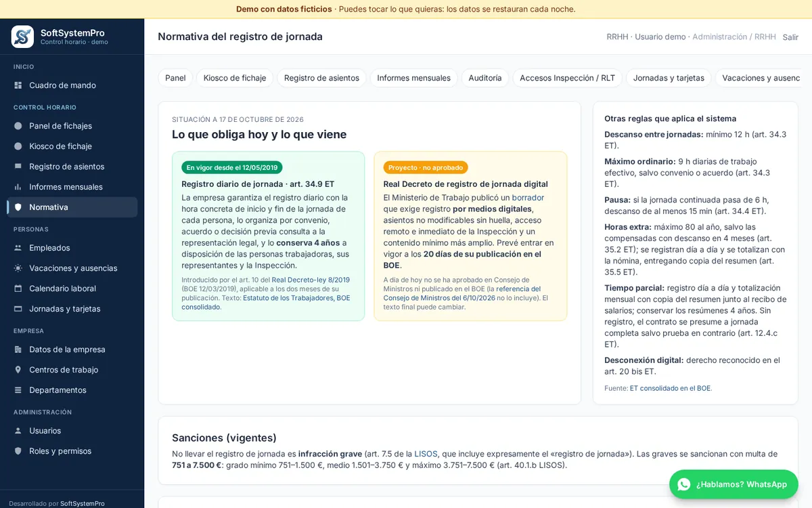Click the Registro de asientos sidebar icon
Screen dimensions: 812x508
pos(18,167)
